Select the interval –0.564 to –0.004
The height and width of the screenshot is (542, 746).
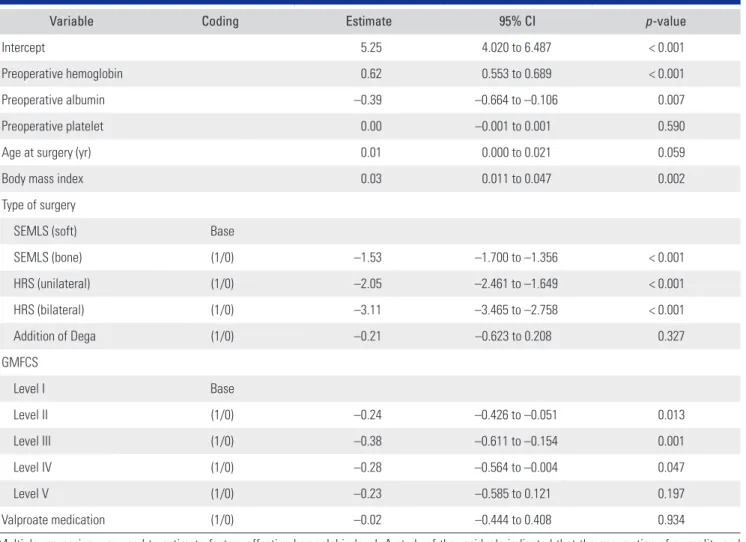(516, 467)
